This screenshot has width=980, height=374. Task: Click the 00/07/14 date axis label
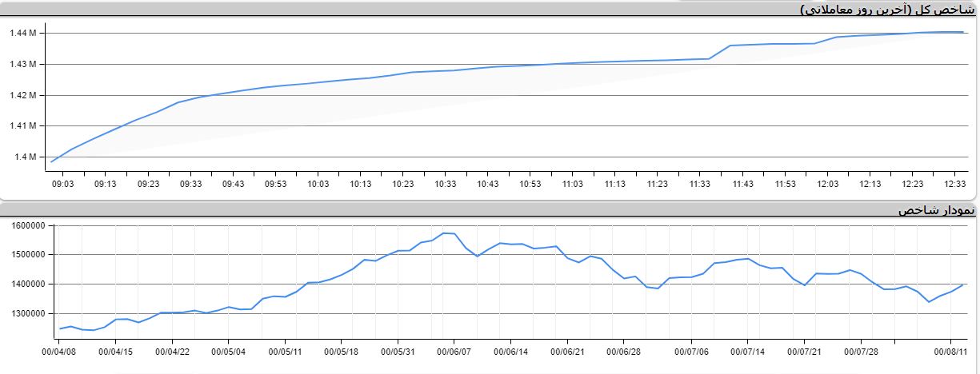click(x=746, y=351)
